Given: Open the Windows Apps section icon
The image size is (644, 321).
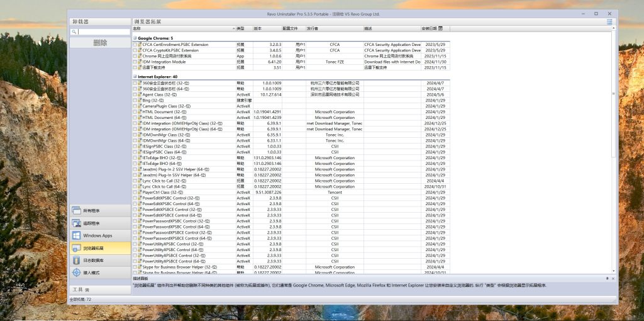Looking at the screenshot, I should point(76,235).
